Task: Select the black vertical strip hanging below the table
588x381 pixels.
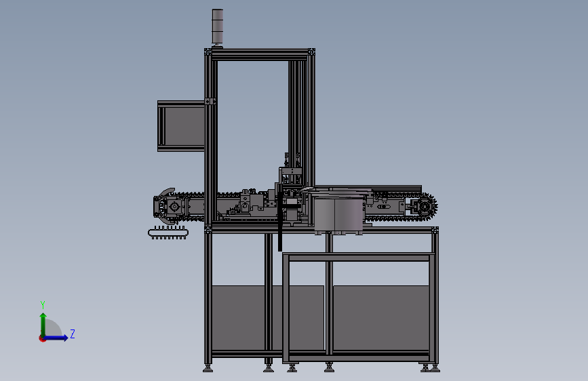Action: (279, 222)
